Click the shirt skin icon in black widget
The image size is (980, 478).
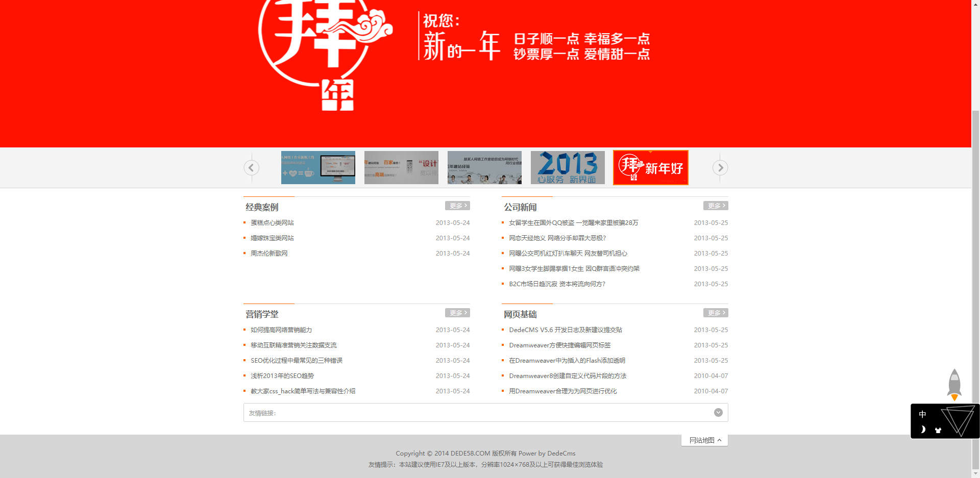(x=938, y=430)
